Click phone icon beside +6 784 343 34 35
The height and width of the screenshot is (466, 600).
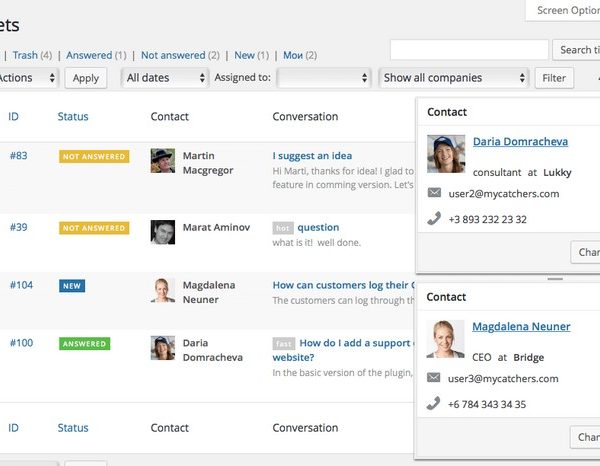click(434, 404)
